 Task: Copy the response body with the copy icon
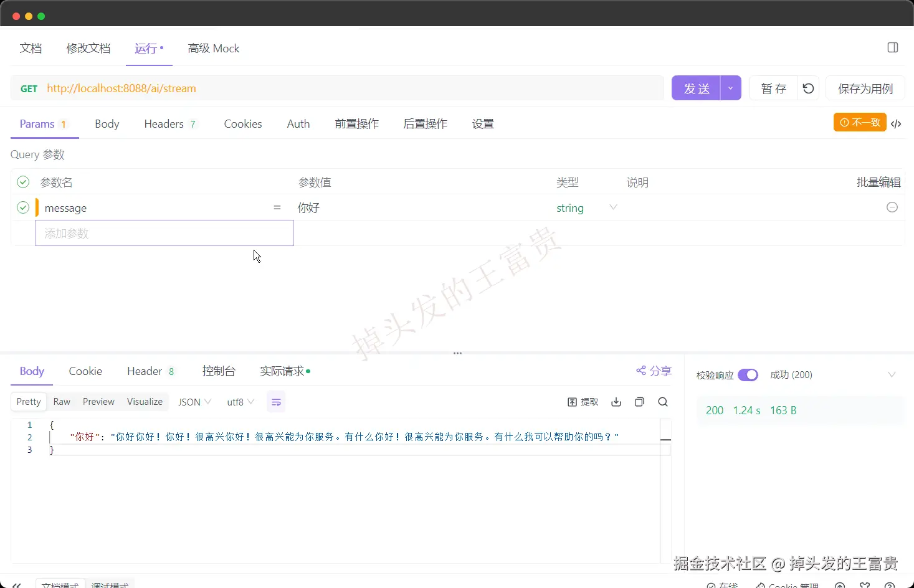point(639,402)
